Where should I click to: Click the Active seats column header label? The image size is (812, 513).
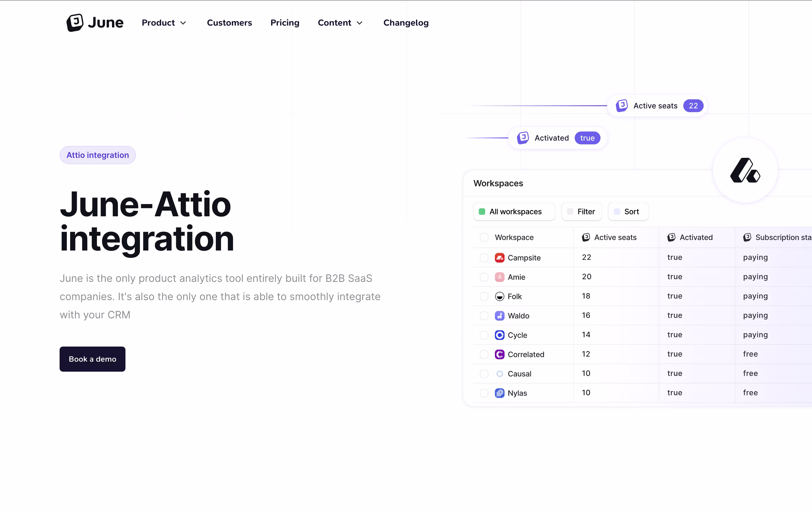615,237
